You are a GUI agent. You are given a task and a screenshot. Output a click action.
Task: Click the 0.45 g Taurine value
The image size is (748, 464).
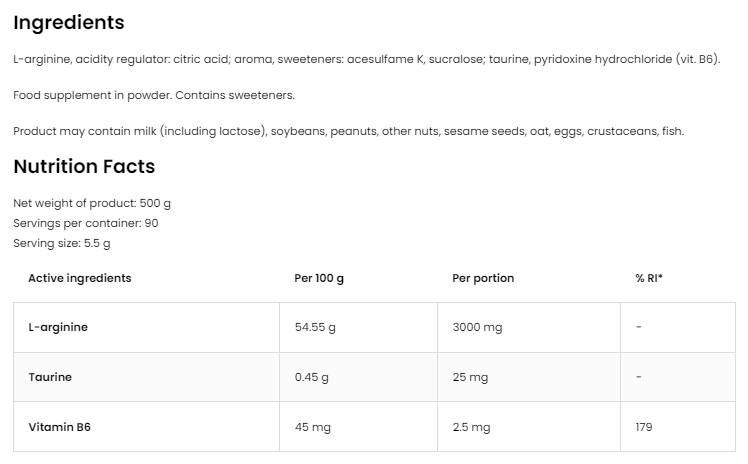(311, 377)
